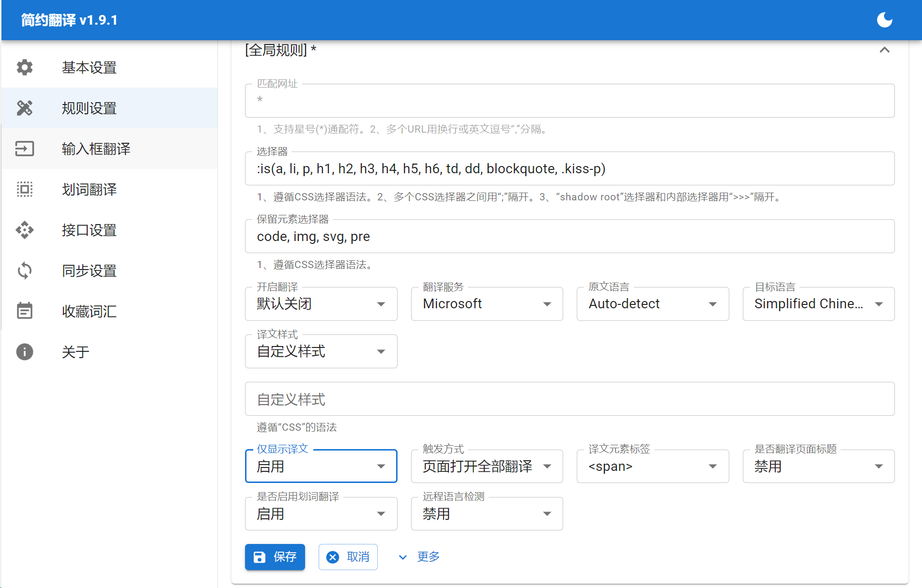This screenshot has width=922, height=588.
Task: Click the 选择器 selector input field
Action: click(x=569, y=169)
